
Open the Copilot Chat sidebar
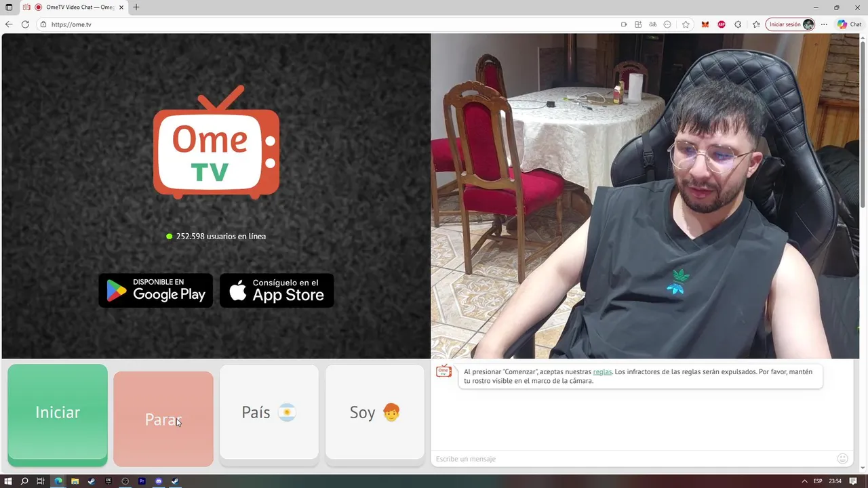[850, 24]
